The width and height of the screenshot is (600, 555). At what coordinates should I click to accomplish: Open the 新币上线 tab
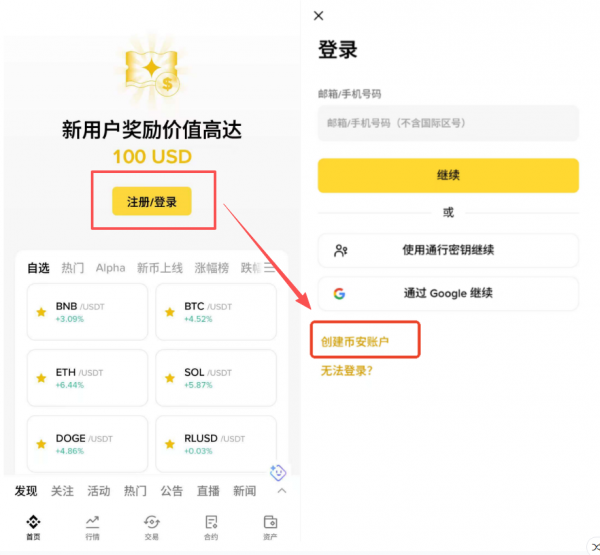160,268
